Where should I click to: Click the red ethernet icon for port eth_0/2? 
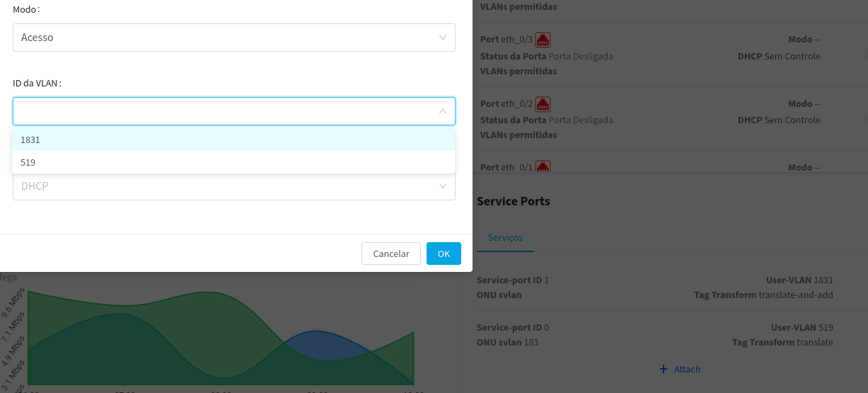point(543,104)
